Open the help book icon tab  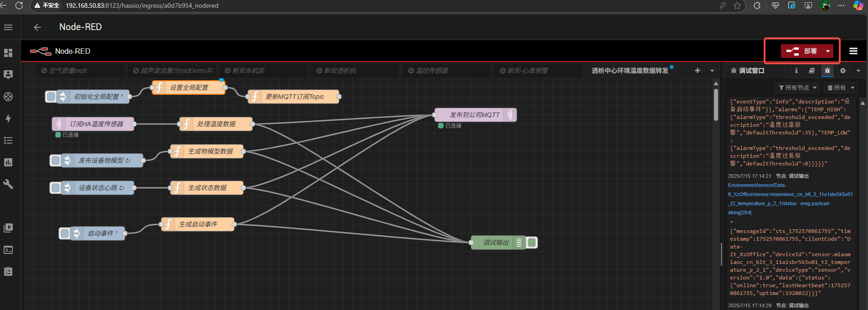click(812, 71)
